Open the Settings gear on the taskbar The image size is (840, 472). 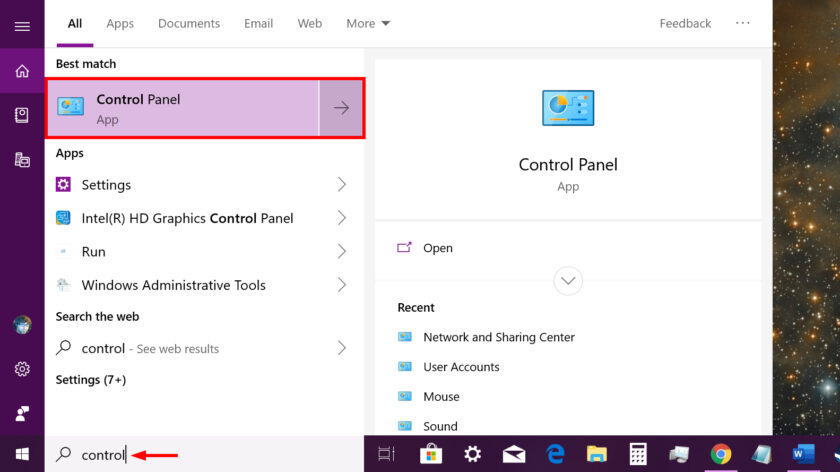coord(472,454)
